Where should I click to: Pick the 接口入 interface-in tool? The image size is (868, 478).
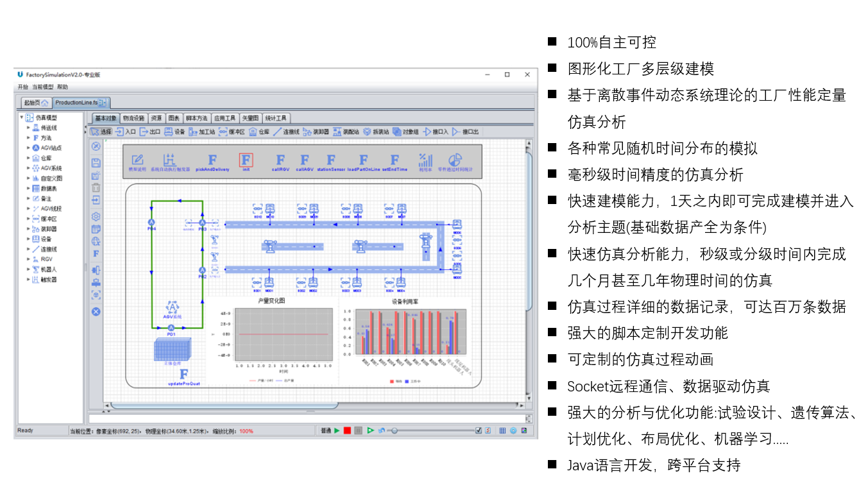tap(436, 132)
